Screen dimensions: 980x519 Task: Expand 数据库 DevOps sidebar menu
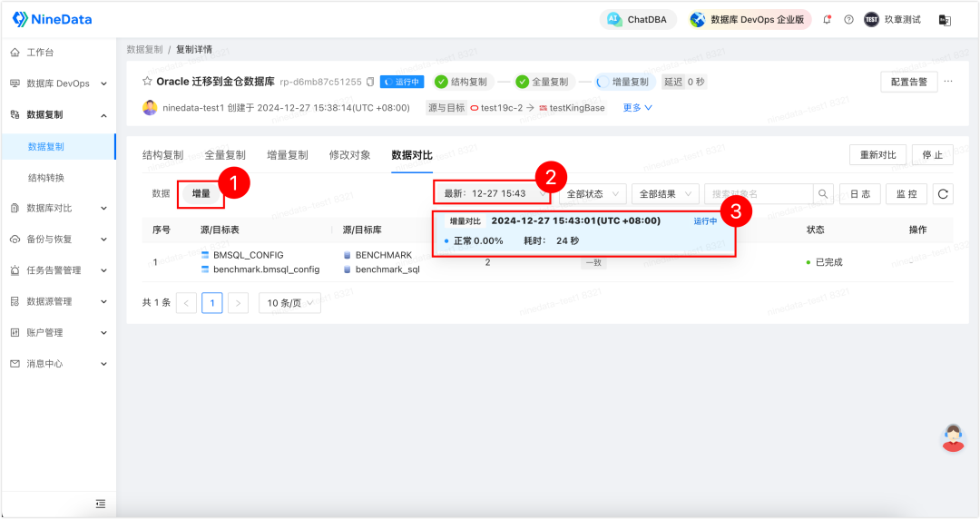[x=59, y=83]
